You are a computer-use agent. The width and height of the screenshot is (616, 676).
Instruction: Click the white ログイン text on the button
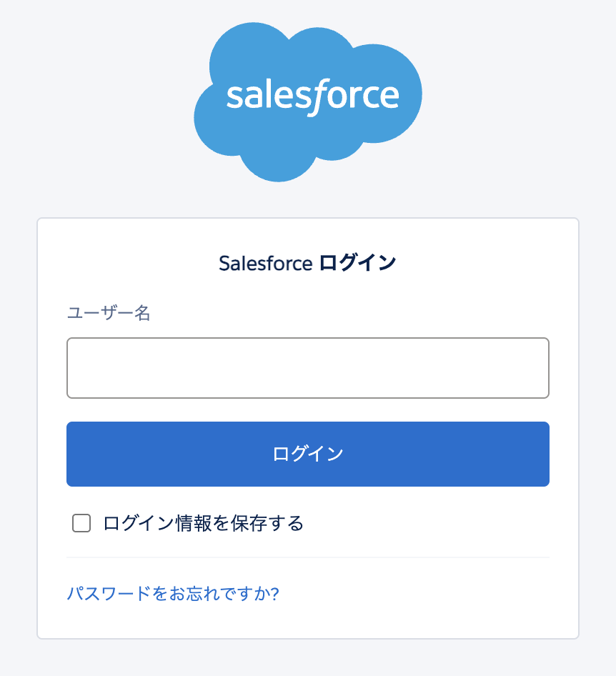click(308, 454)
